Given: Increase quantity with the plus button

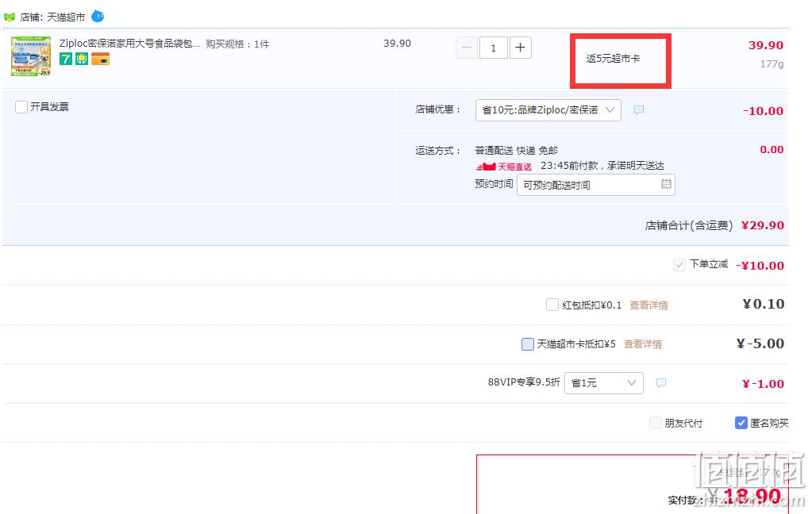Looking at the screenshot, I should click(x=521, y=48).
